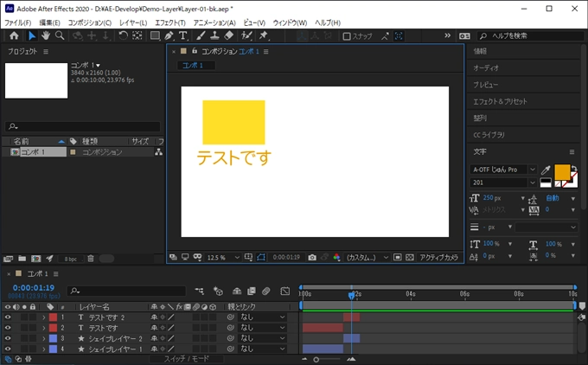Select the Pen tool
This screenshot has height=365, width=588.
tap(169, 36)
